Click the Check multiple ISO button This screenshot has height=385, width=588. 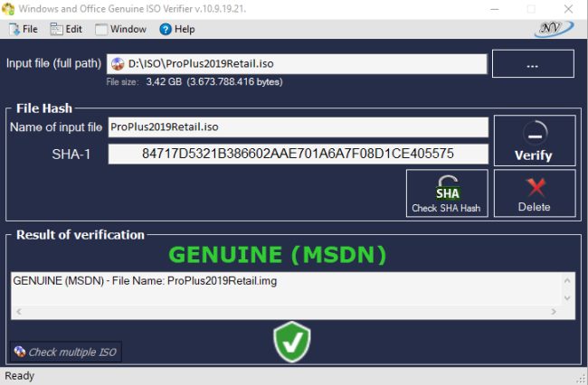point(66,352)
